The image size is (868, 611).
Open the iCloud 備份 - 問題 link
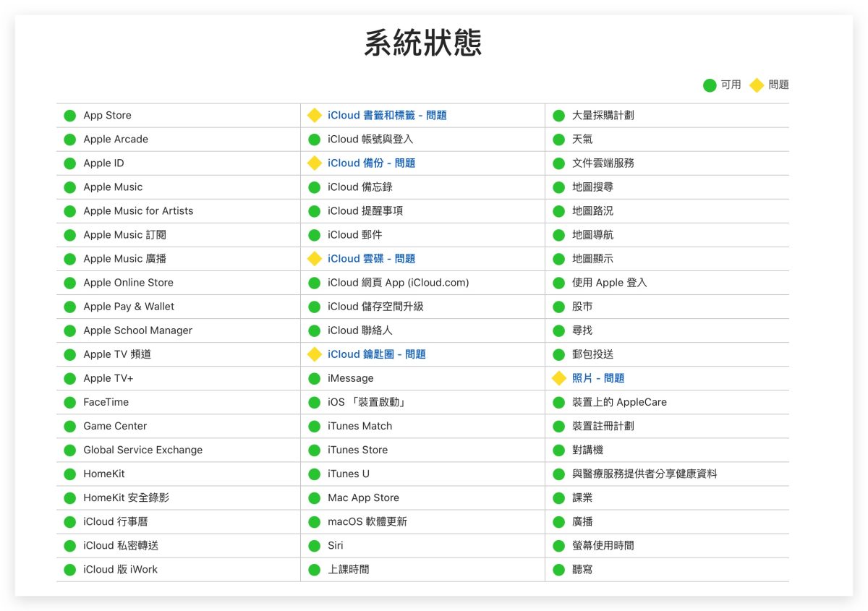[x=371, y=163]
